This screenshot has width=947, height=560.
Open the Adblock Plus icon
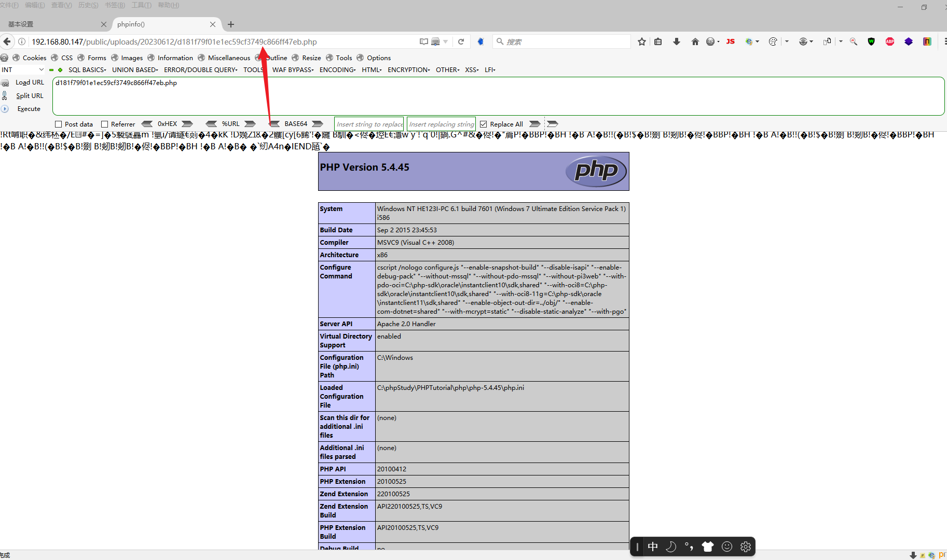(x=890, y=41)
